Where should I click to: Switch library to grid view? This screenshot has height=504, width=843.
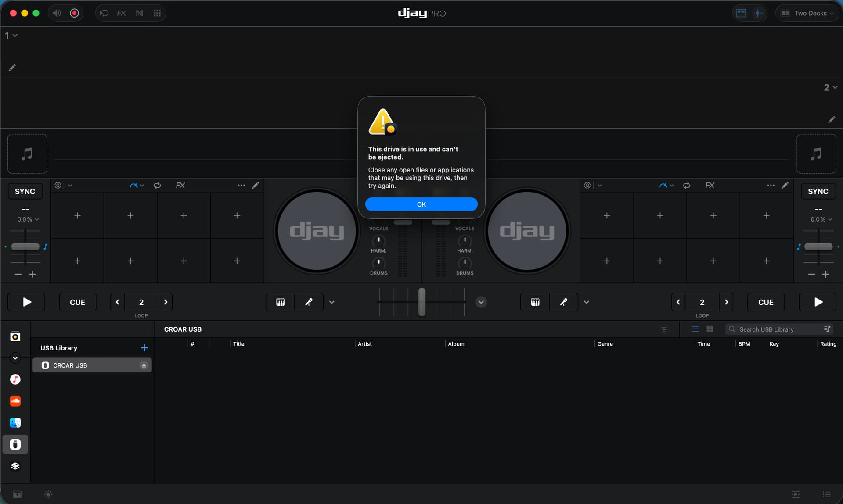click(710, 329)
